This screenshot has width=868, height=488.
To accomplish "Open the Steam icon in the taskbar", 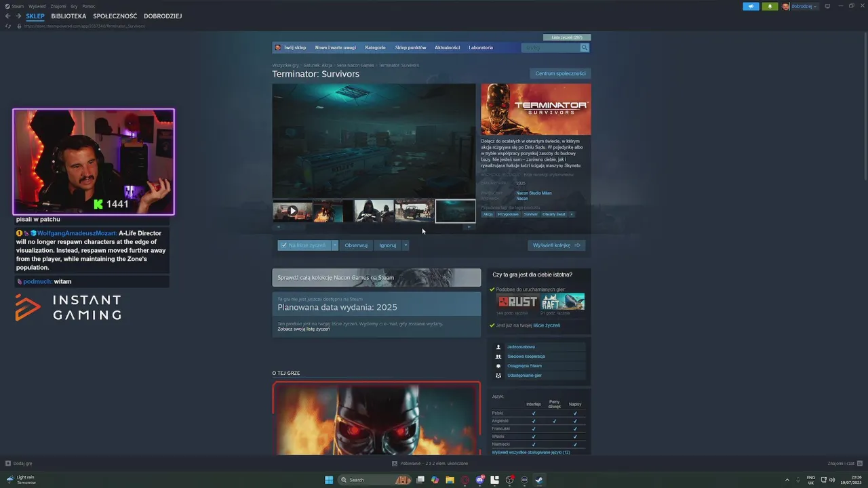I will pos(539,480).
